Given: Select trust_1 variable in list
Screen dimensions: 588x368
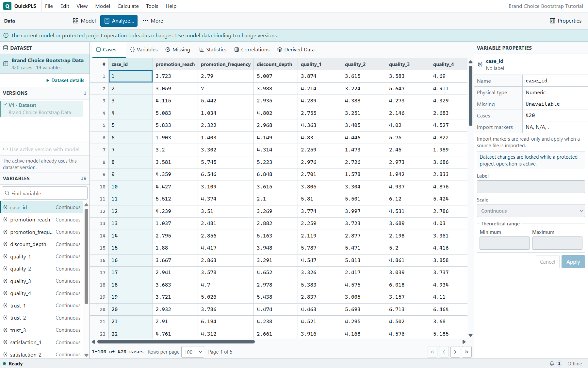Looking at the screenshot, I should (42, 306).
